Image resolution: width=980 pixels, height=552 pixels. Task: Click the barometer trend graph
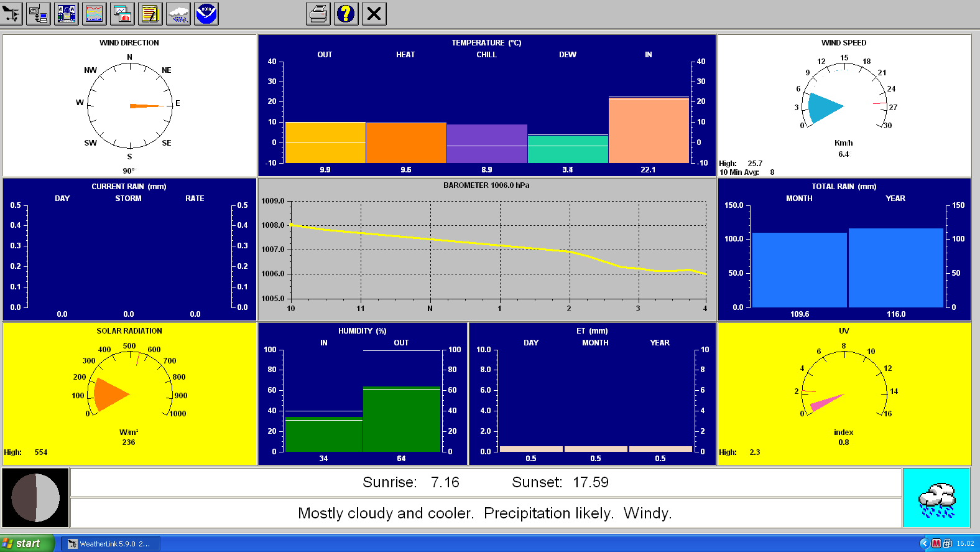[x=498, y=250]
